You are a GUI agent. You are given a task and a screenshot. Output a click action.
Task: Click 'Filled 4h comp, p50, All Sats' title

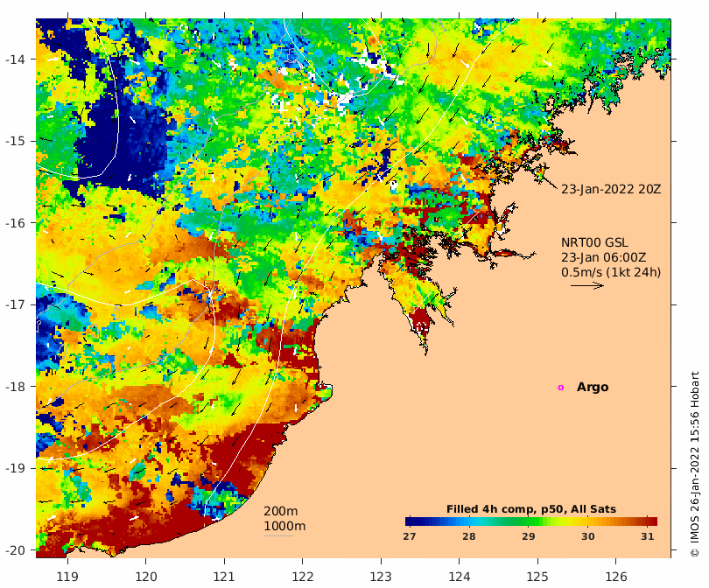530,509
